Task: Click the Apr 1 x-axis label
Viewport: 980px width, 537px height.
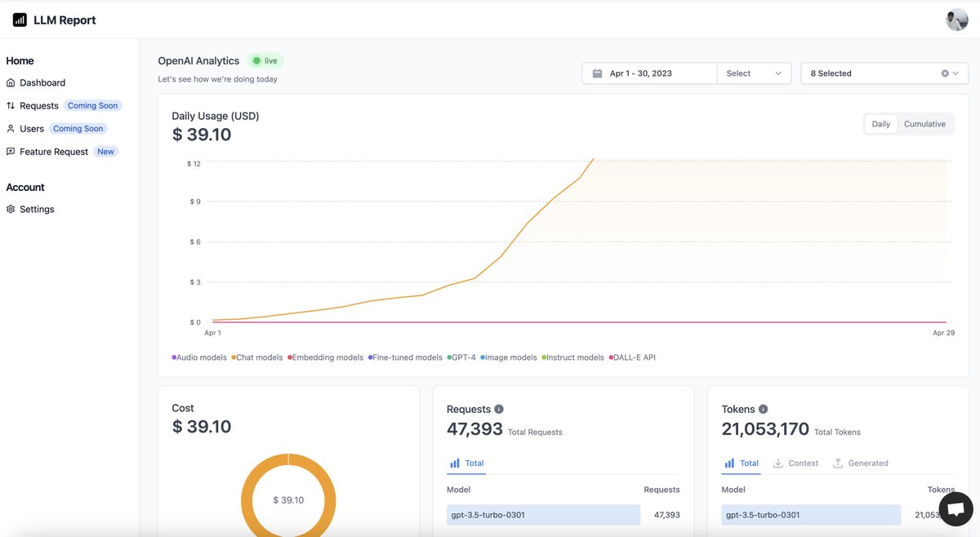Action: point(212,333)
